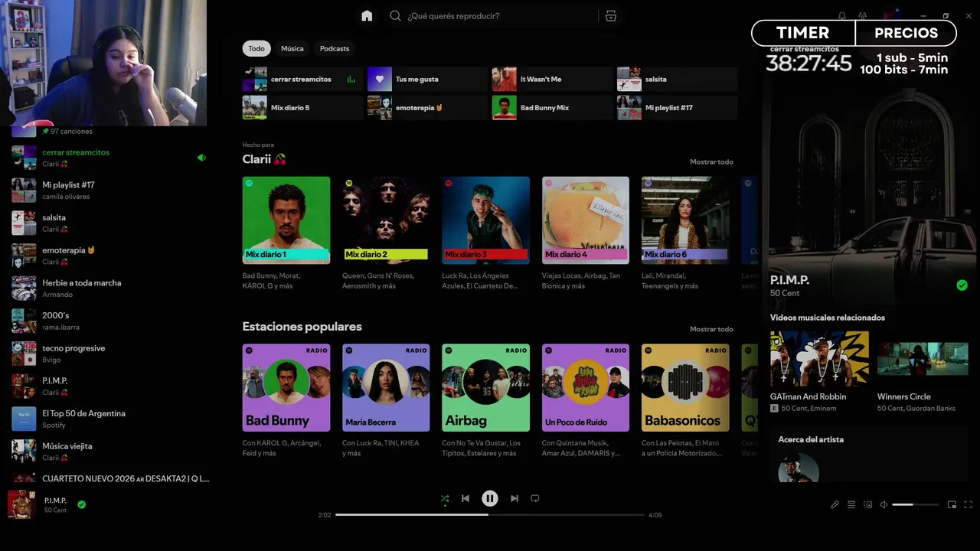Open salsita playlist in sidebar

110,223
